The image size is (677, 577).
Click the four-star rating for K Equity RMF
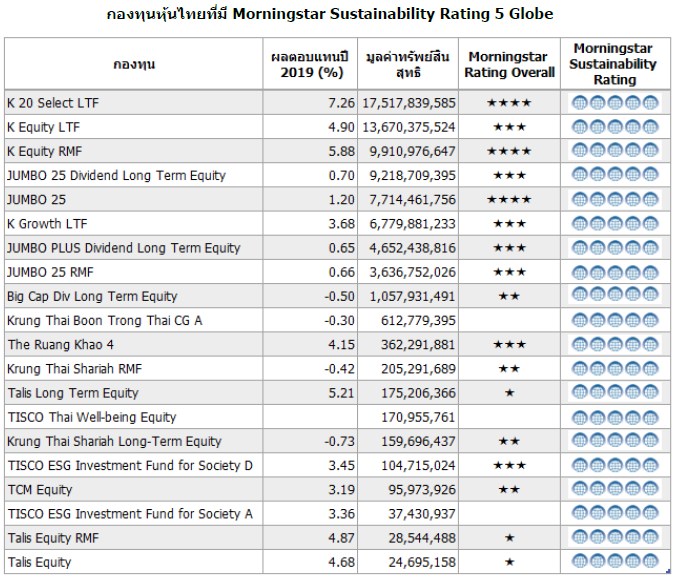point(509,151)
